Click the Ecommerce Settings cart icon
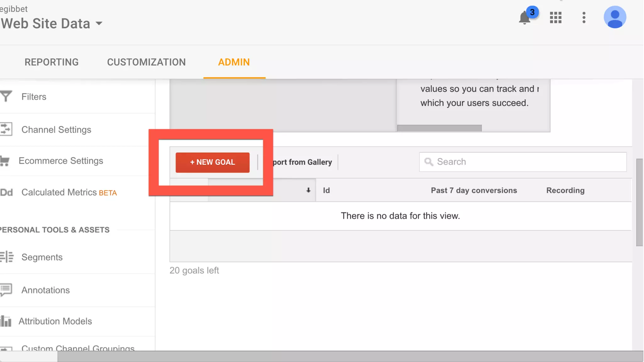Screen dimensions: 644x362 [5, 161]
